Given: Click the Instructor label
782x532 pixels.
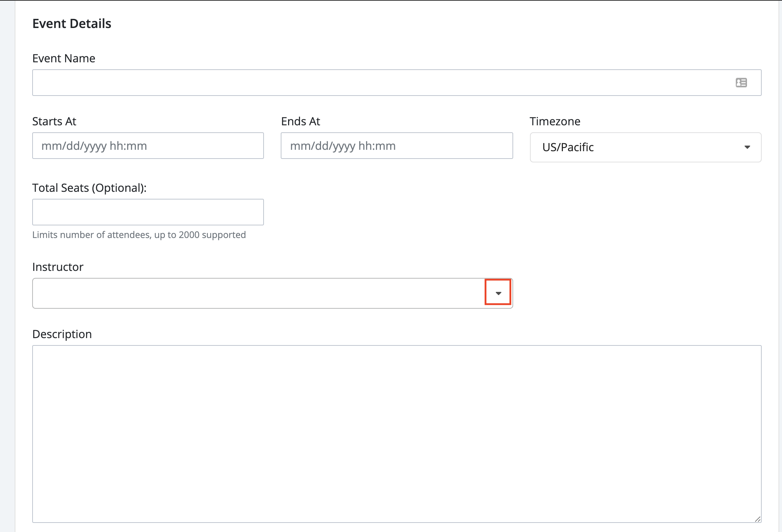Looking at the screenshot, I should [x=58, y=267].
